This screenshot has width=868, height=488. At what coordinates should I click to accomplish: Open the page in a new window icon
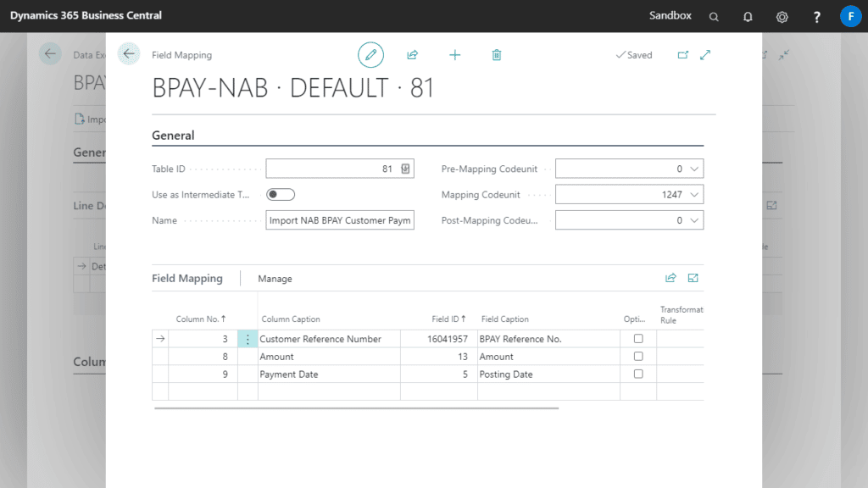[x=683, y=54]
